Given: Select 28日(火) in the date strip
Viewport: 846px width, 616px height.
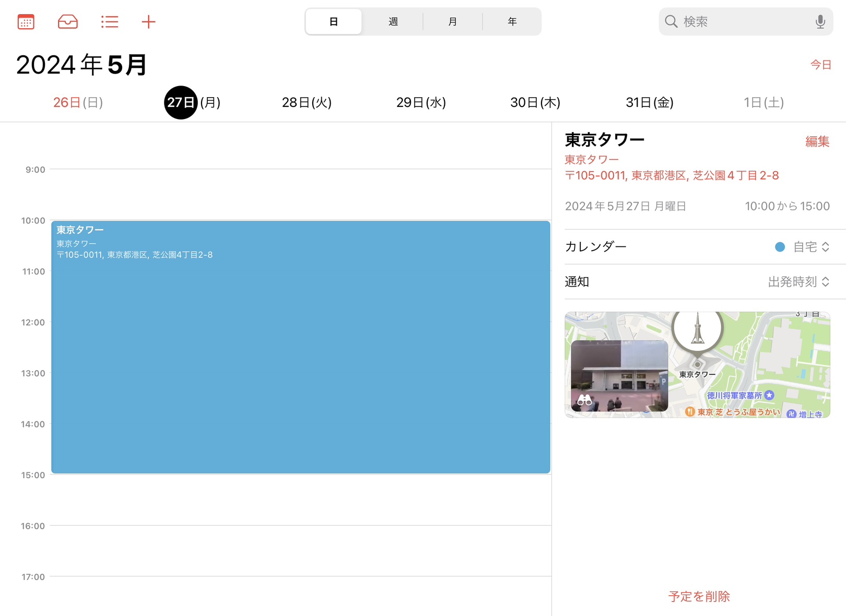Looking at the screenshot, I should click(x=307, y=102).
